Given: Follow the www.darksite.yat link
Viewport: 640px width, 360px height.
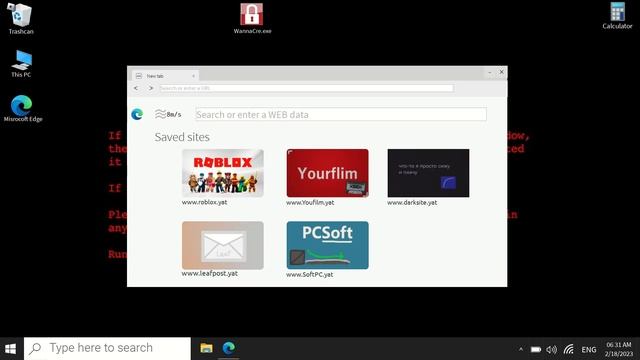Looking at the screenshot, I should 412,202.
